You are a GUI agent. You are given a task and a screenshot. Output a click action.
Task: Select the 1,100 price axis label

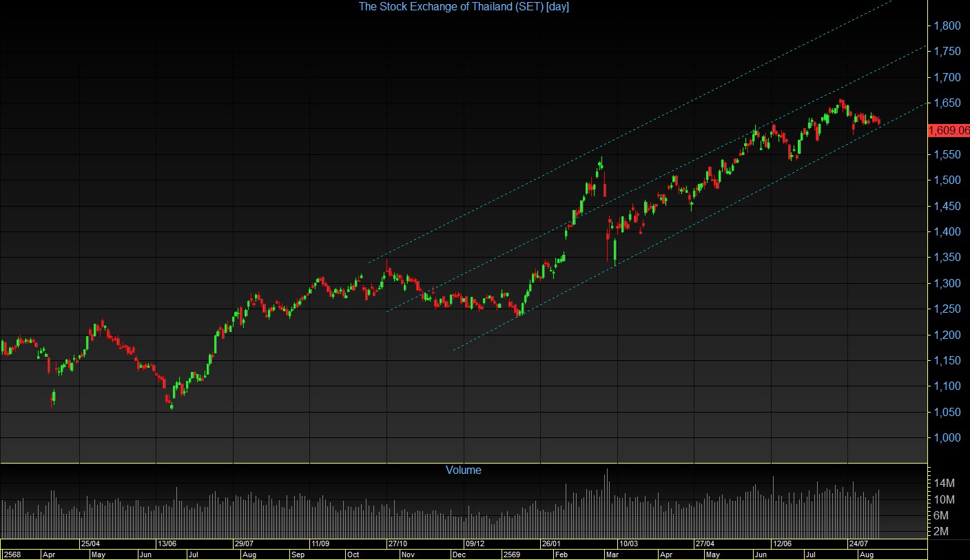947,386
